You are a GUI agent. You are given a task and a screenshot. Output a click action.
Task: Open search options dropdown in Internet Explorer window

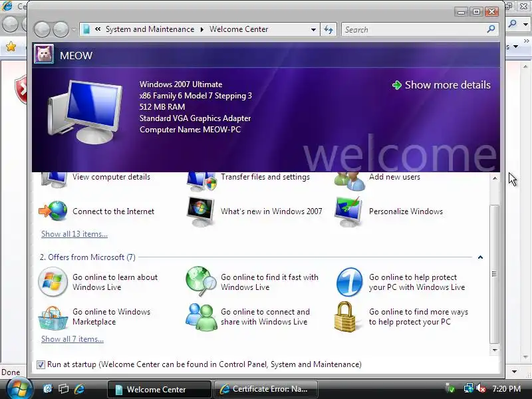click(x=525, y=24)
